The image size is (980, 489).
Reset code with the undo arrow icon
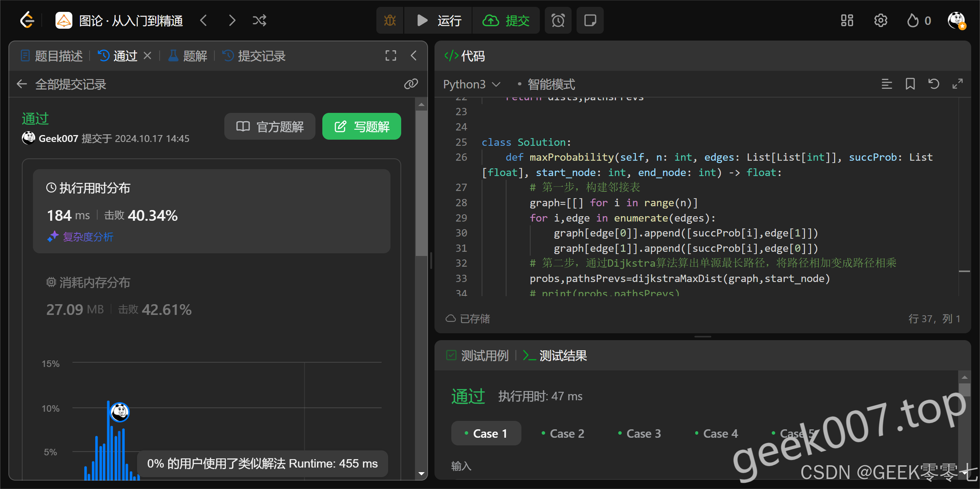point(934,84)
